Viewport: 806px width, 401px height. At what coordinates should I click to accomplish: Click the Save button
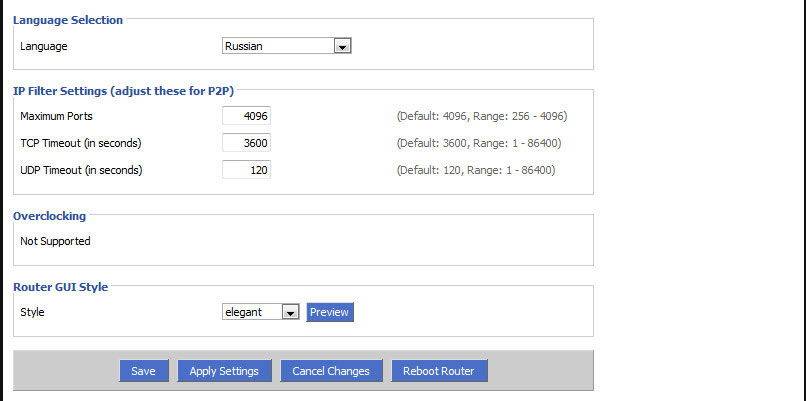[144, 371]
